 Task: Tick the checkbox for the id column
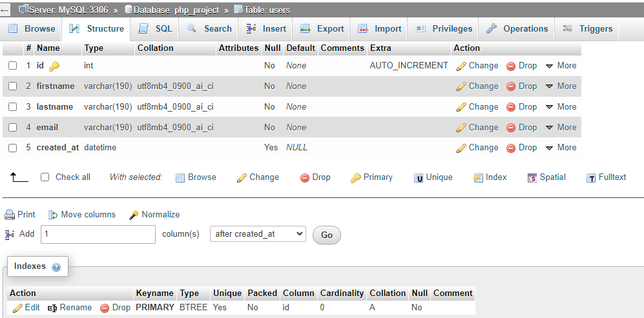[12, 66]
